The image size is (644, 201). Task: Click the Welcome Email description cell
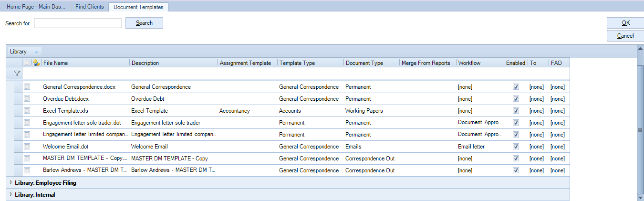[x=149, y=147]
